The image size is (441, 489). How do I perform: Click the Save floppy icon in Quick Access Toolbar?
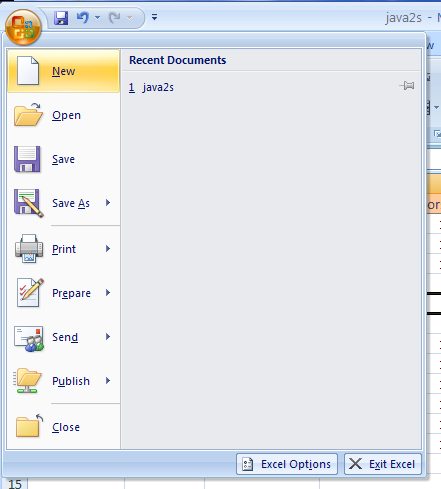click(61, 17)
